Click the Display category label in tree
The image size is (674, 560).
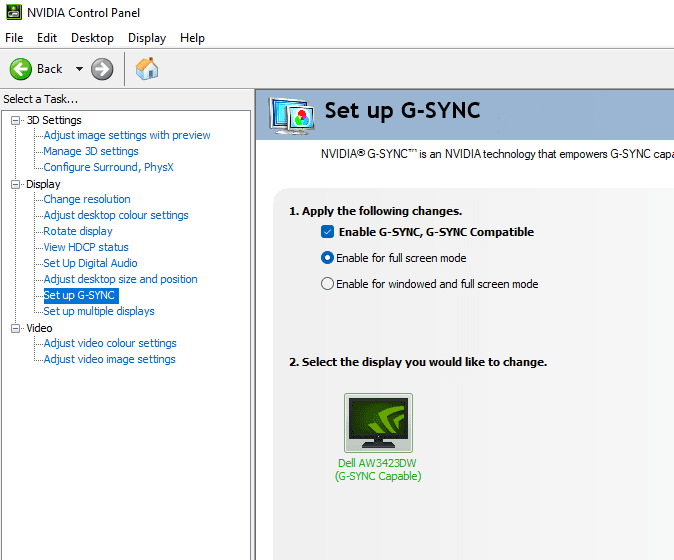point(43,184)
